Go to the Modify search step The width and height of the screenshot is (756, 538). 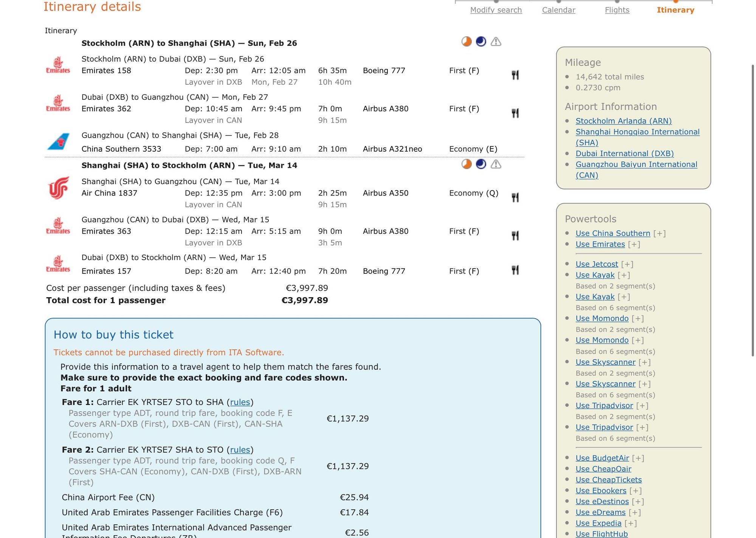click(496, 10)
